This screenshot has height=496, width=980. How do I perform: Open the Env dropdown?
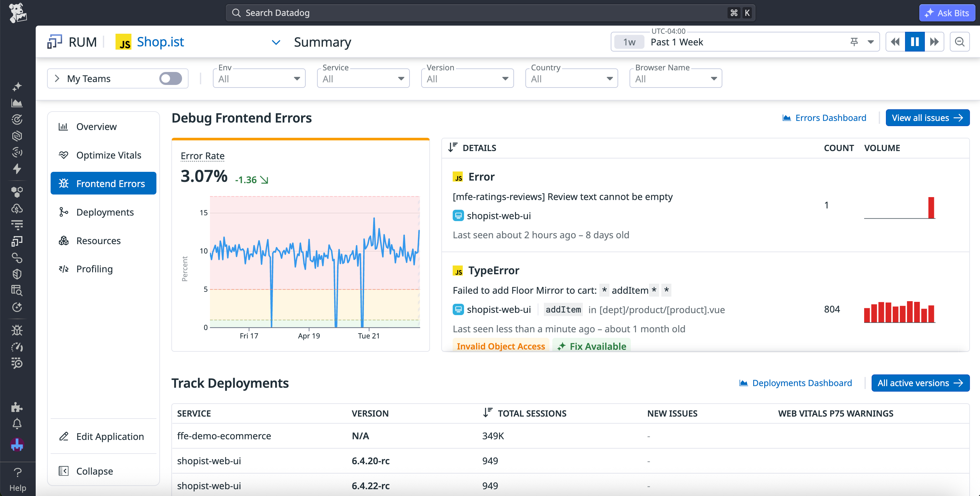pos(259,79)
